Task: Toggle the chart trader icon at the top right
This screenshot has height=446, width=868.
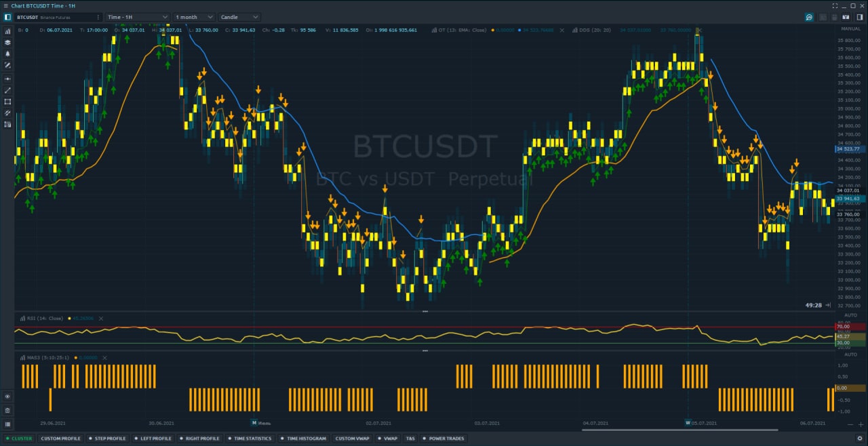Action: [x=846, y=17]
